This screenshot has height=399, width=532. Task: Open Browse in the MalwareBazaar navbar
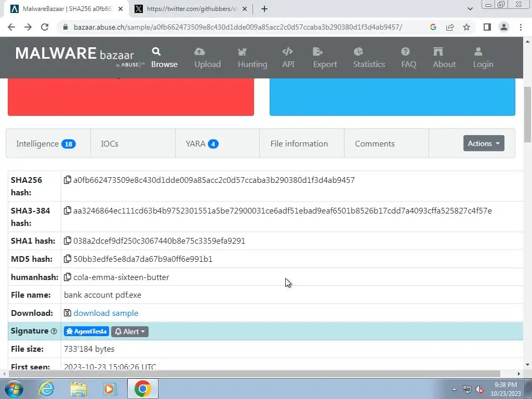coord(164,58)
